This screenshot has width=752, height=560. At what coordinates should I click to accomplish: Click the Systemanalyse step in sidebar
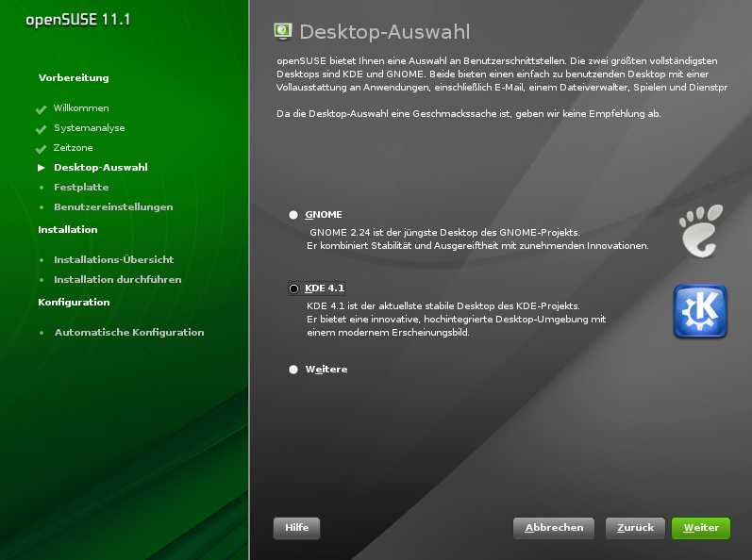90,128
